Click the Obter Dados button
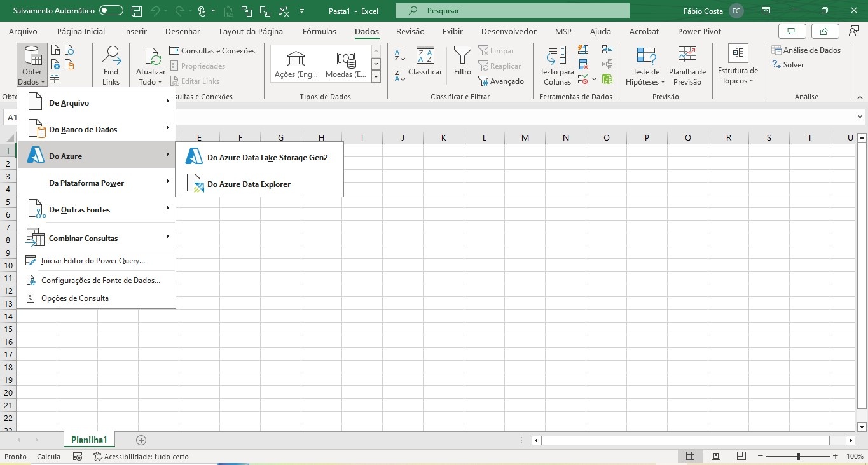 [32, 66]
